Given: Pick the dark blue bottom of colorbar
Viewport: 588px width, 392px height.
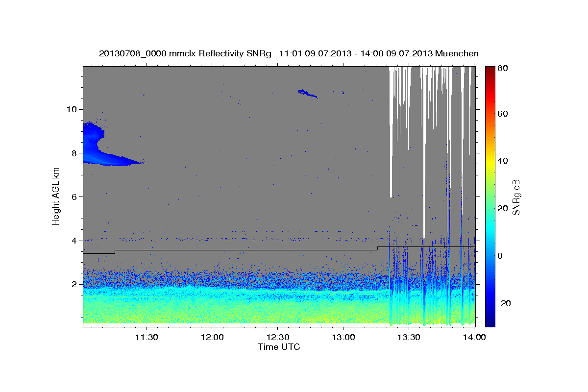Looking at the screenshot, I should click(x=490, y=323).
